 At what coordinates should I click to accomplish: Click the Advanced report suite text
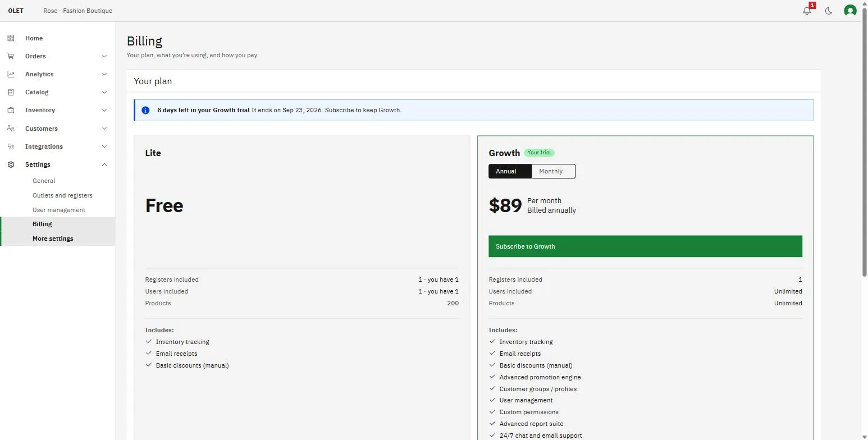coord(531,424)
